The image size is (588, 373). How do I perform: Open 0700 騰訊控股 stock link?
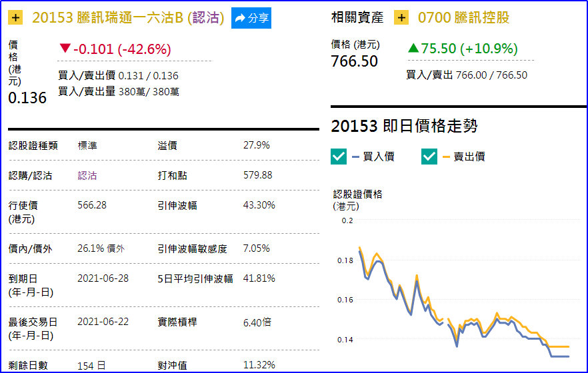[x=463, y=17]
